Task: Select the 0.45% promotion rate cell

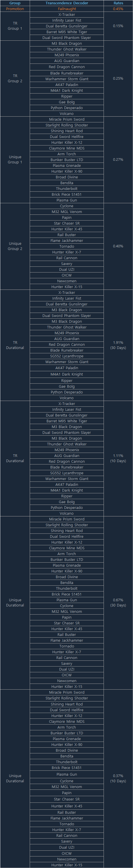Action: (x=118, y=9)
